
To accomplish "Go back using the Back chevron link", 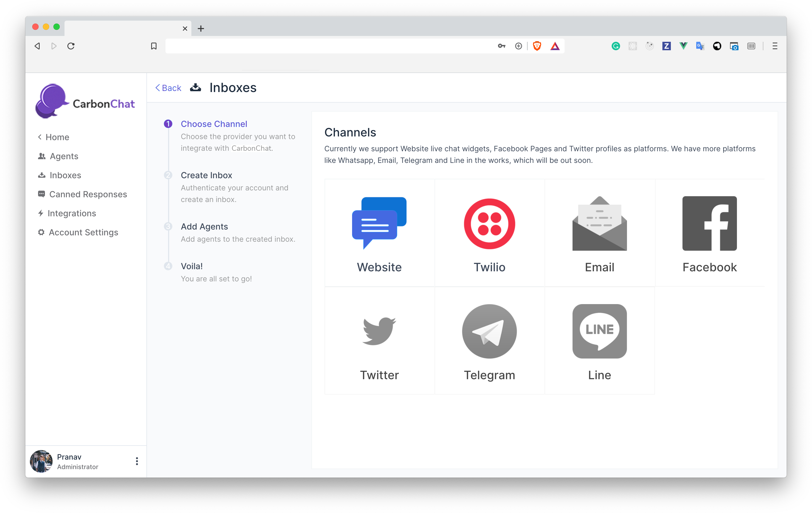I will pyautogui.click(x=168, y=88).
